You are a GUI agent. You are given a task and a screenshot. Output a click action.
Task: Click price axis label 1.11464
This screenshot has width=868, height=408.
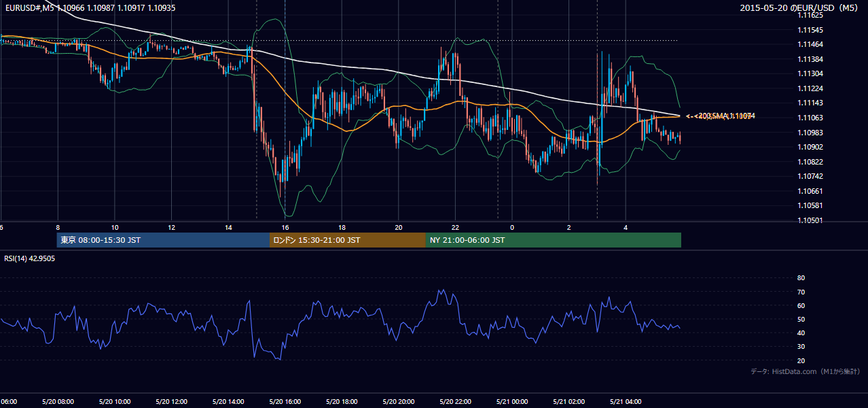[810, 44]
